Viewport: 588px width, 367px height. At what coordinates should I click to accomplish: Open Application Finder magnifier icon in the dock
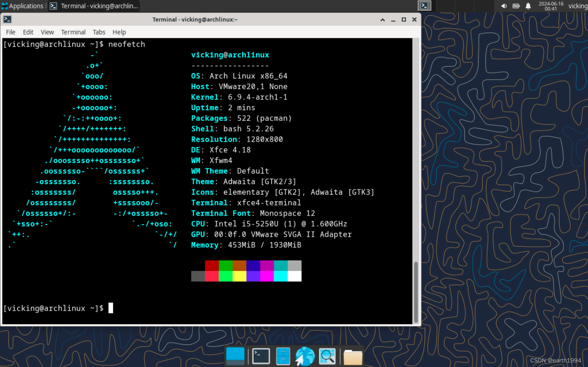[x=327, y=356]
